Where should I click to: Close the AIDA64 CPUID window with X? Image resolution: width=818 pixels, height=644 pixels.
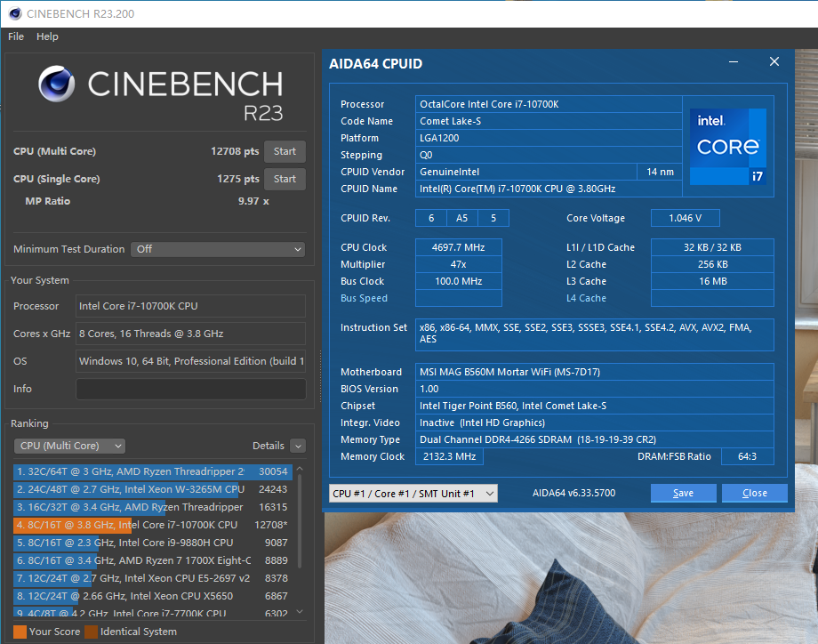pyautogui.click(x=774, y=61)
